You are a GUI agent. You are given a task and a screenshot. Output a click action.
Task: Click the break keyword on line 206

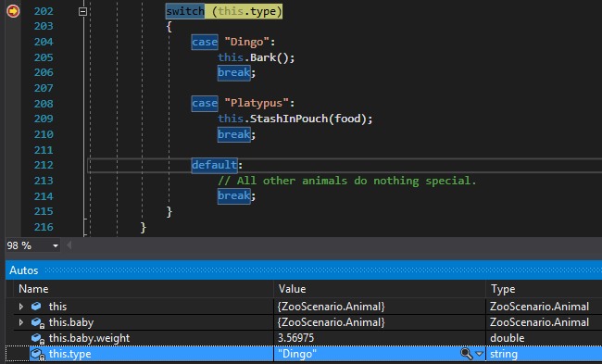coord(233,72)
